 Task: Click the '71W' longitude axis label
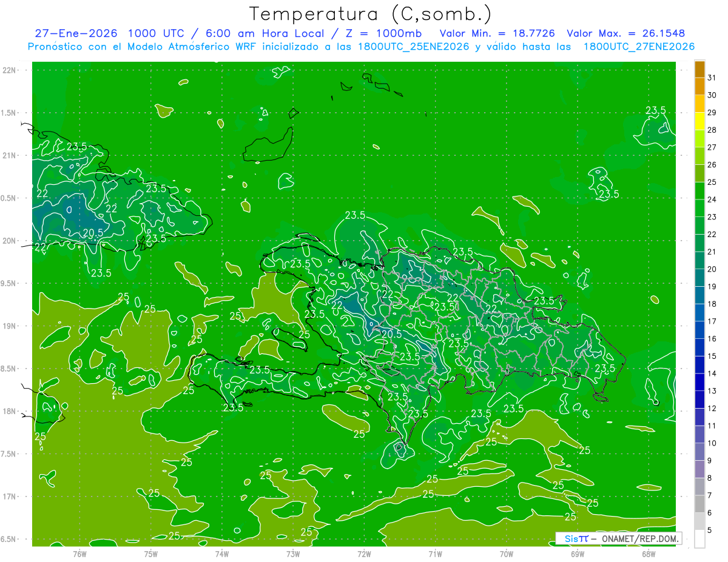(435, 554)
